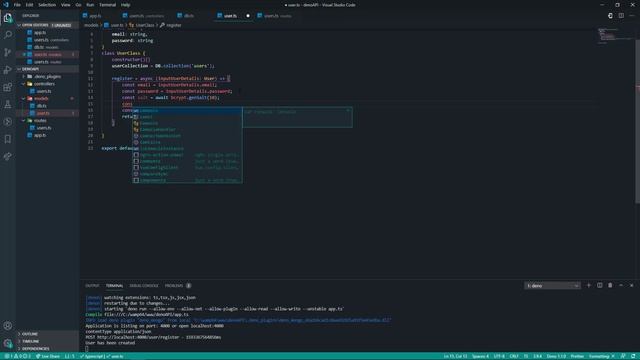Switch to the Debug Console panel tab
Image resolution: width=640 pixels, height=360 pixels.
coord(144,286)
